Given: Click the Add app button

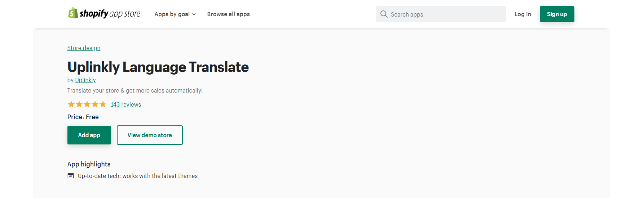Looking at the screenshot, I should [x=89, y=135].
